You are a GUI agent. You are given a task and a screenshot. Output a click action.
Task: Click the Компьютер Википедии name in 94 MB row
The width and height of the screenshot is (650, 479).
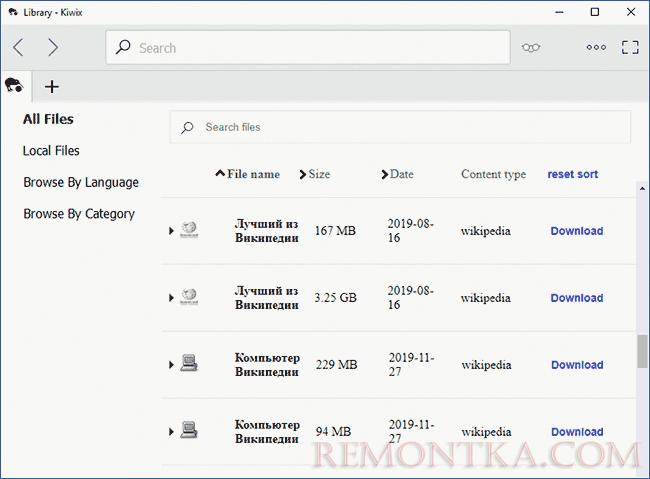click(x=267, y=432)
